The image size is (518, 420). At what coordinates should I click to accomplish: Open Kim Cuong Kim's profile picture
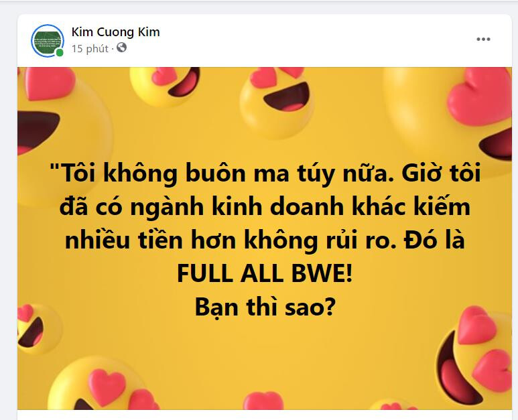[48, 41]
